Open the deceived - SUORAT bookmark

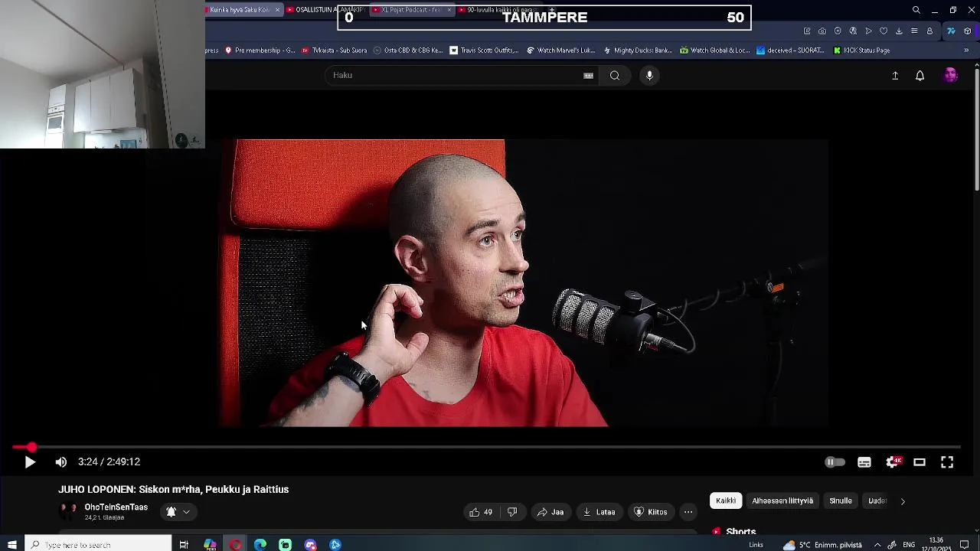click(790, 51)
